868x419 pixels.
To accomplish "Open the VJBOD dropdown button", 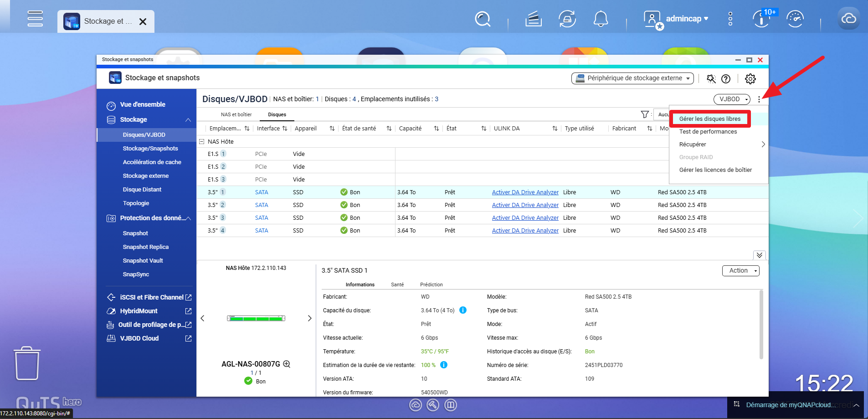I will [x=732, y=99].
